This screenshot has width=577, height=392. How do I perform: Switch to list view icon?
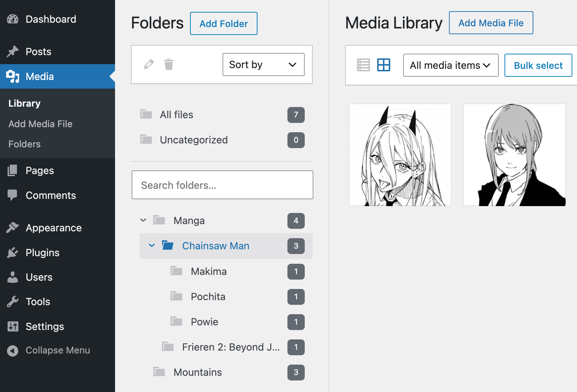[x=363, y=65]
